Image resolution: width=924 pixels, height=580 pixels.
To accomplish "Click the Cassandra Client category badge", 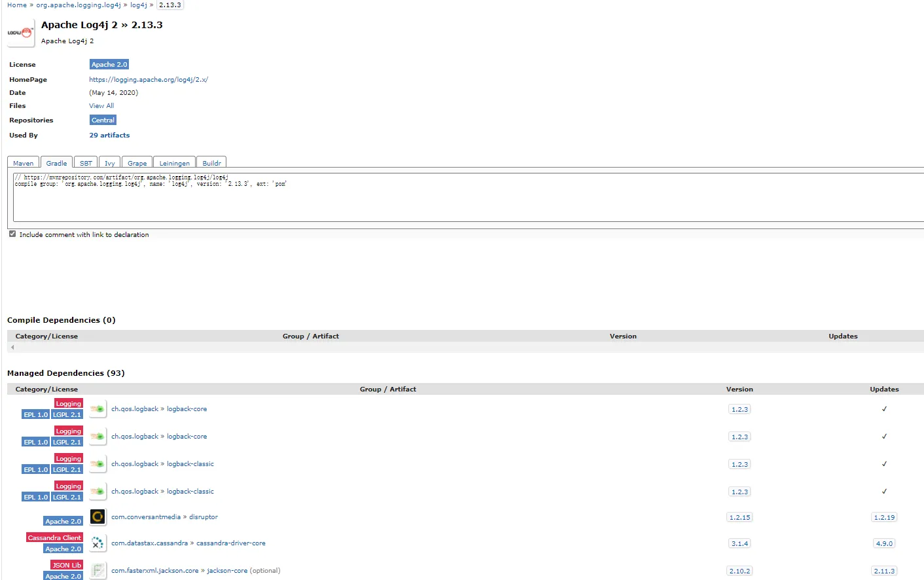I will click(x=54, y=538).
